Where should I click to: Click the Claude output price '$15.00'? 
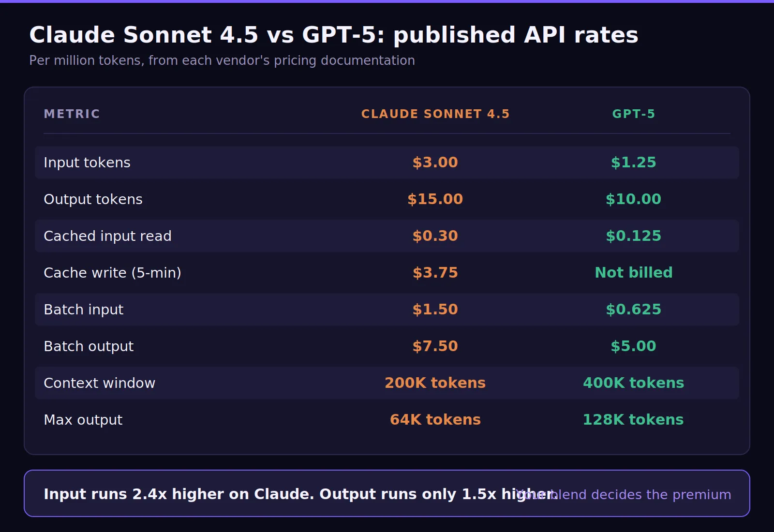[435, 199]
